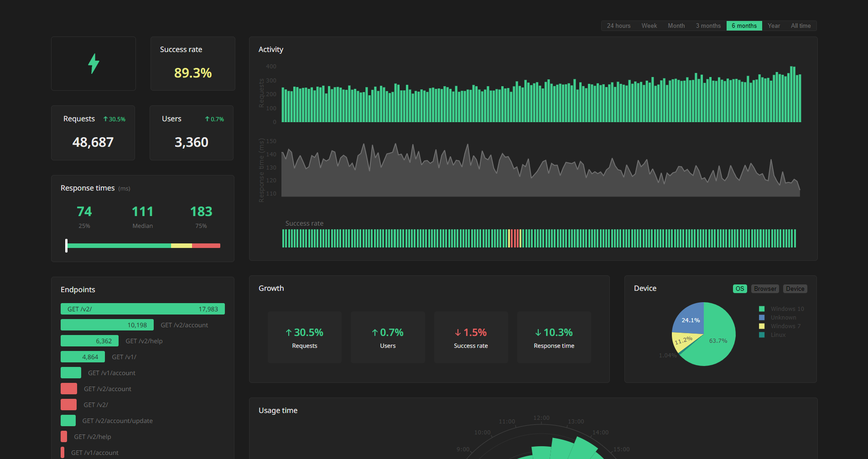Click the Users 0.7% up arrow indicator
This screenshot has width=868, height=459.
pyautogui.click(x=214, y=119)
